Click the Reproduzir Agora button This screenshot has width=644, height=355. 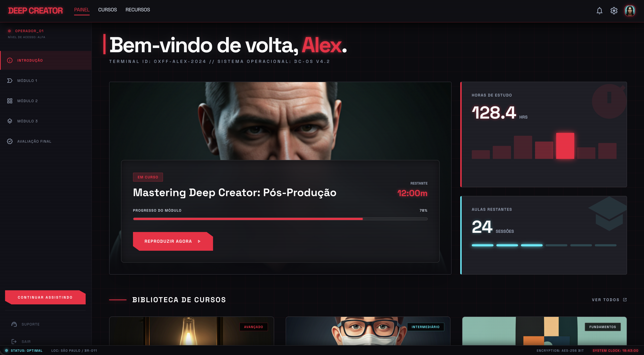173,241
